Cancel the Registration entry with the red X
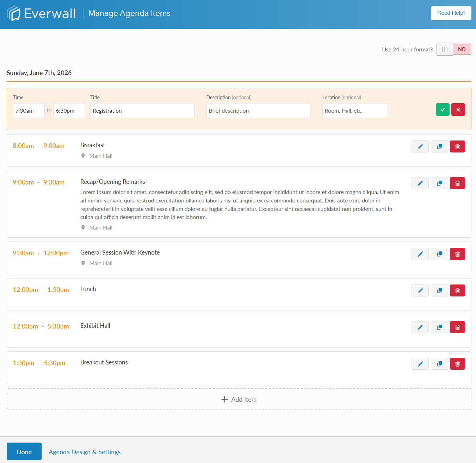 [x=458, y=110]
